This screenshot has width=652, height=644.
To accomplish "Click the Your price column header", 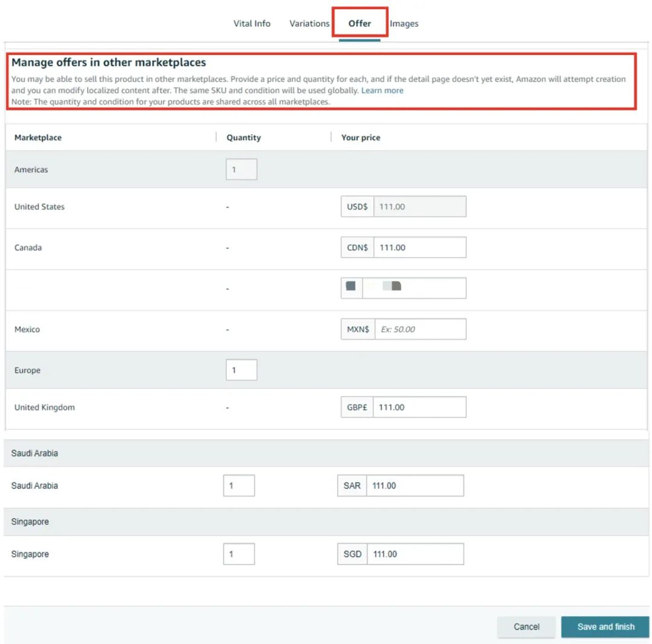I will point(360,138).
